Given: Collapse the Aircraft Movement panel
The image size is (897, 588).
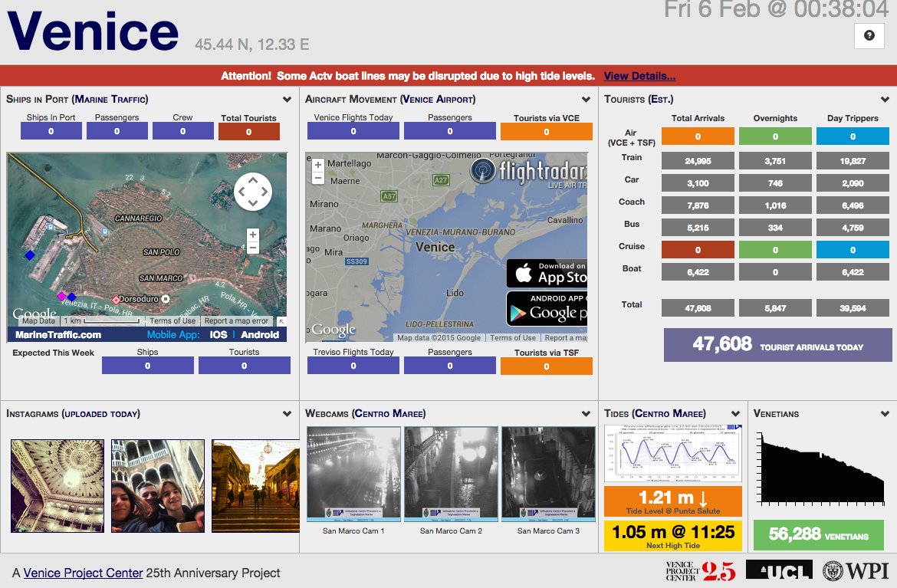Looking at the screenshot, I should 586,100.
